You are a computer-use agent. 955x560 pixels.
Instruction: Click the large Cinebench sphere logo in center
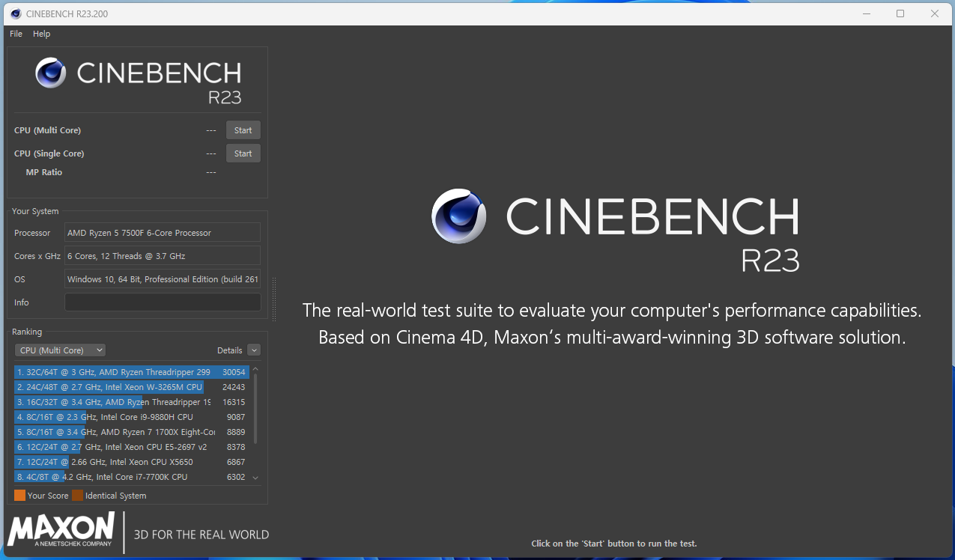coord(459,216)
